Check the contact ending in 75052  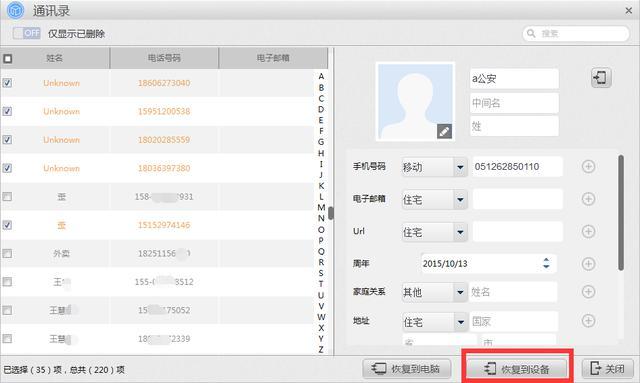7,310
